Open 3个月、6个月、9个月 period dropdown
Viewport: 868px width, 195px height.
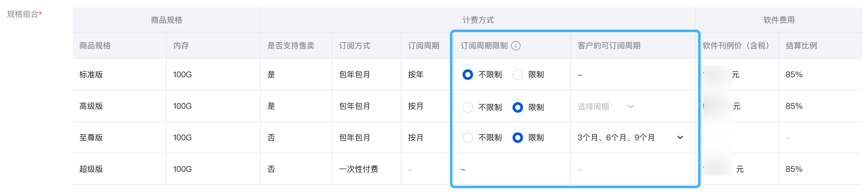point(631,138)
